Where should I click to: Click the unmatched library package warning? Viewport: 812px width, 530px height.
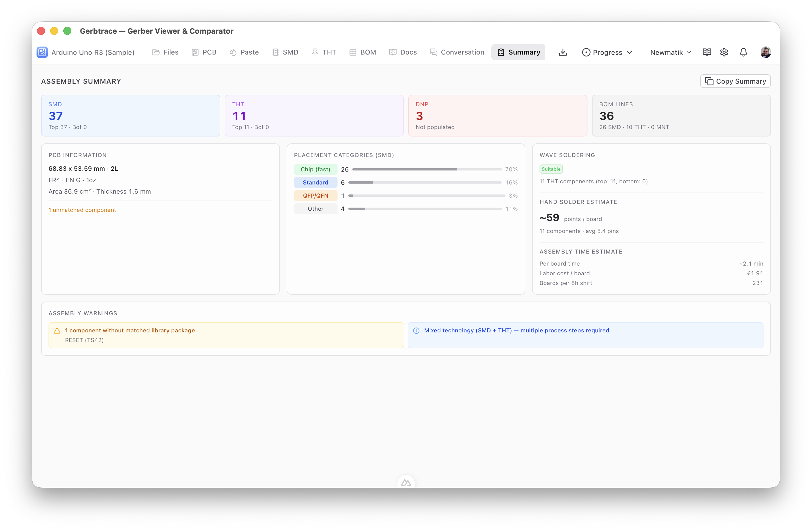226,335
